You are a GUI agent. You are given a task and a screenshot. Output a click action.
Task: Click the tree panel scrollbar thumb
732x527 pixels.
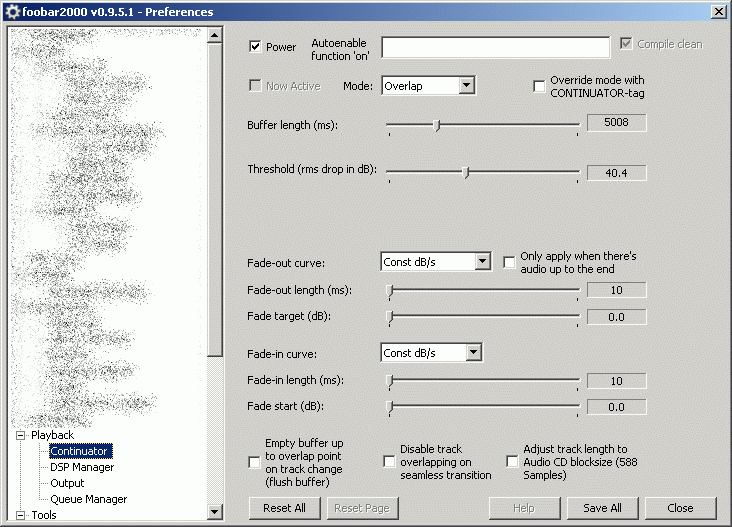click(x=214, y=200)
